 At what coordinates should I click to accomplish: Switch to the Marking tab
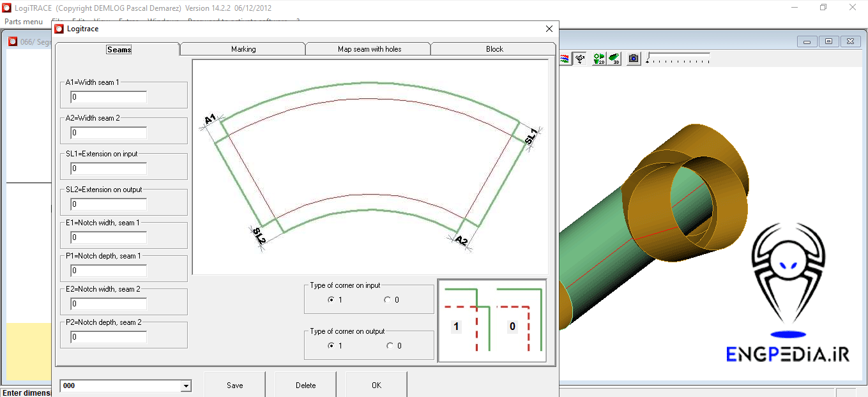243,49
